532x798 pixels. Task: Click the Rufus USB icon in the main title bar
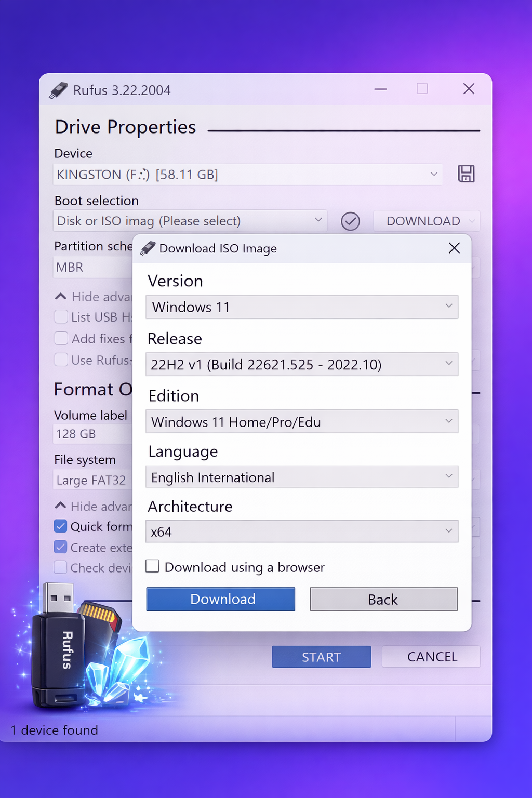pyautogui.click(x=58, y=90)
